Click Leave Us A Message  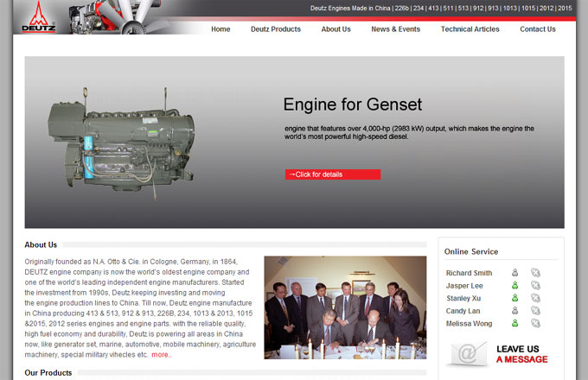pyautogui.click(x=521, y=354)
